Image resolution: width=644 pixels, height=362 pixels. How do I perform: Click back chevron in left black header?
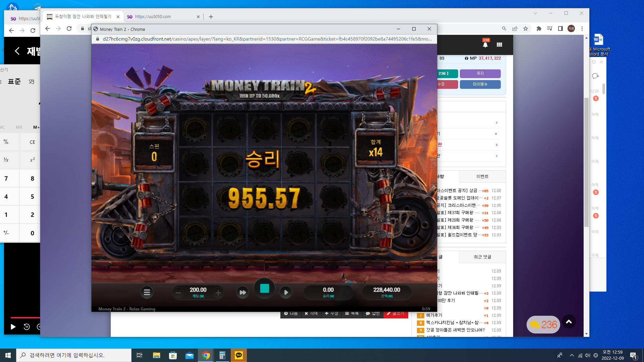pyautogui.click(x=17, y=51)
